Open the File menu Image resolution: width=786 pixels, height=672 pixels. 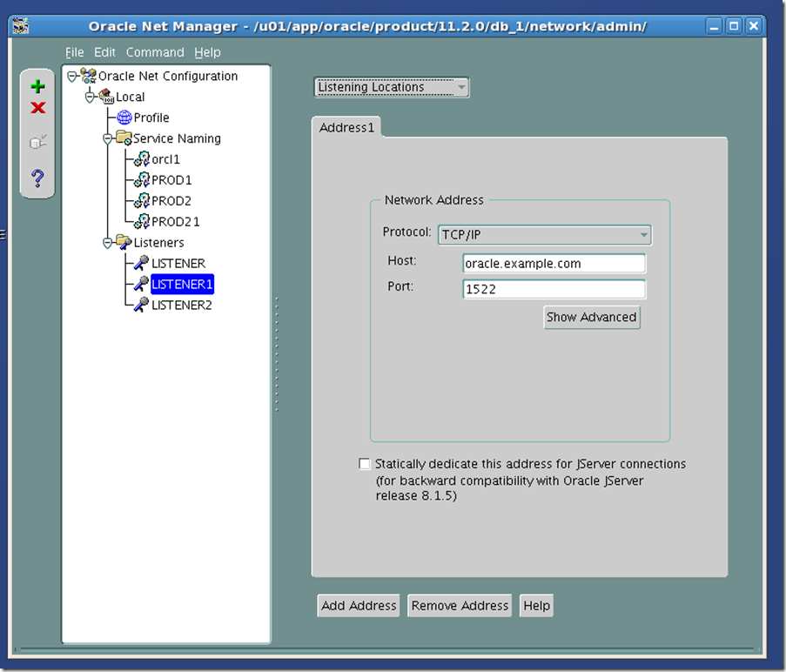[x=74, y=52]
